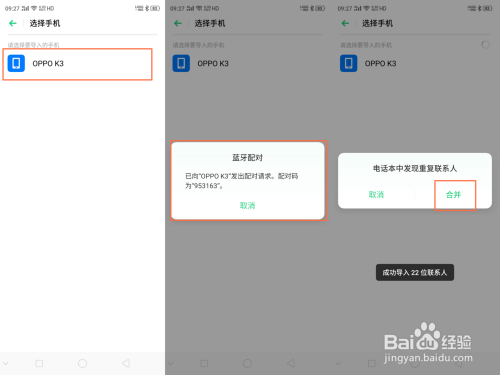Click 选择手机 title in left screen

point(45,23)
